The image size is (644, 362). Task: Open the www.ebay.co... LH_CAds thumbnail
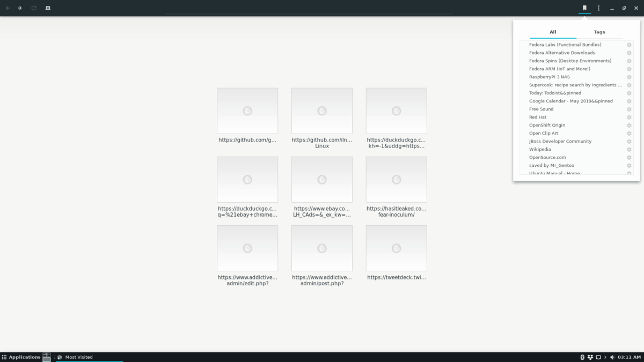click(x=322, y=180)
